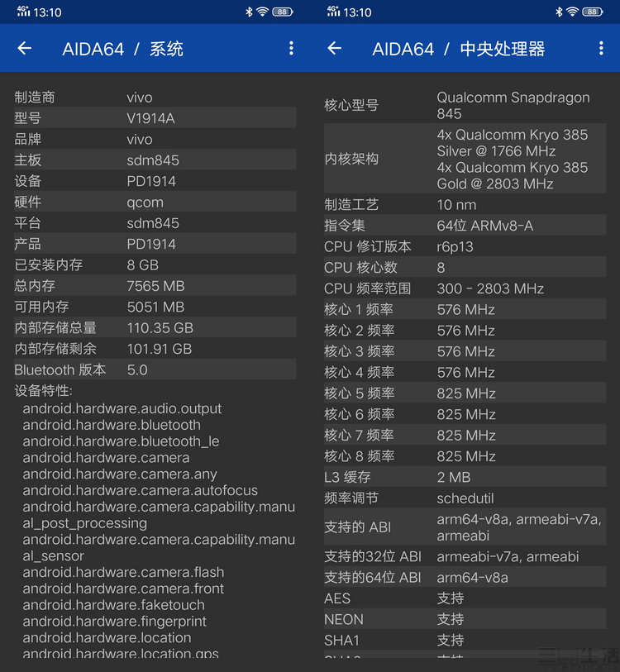This screenshot has height=672, width=620.
Task: Open overflow menu on the 系统 screen
Action: pyautogui.click(x=291, y=48)
